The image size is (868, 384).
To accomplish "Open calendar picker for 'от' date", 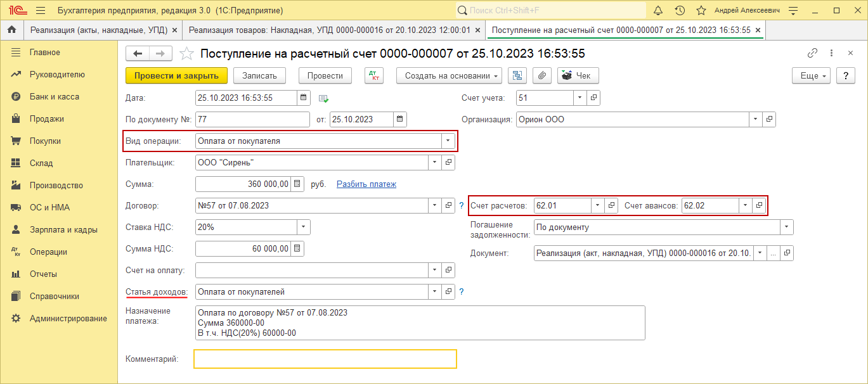I will (x=399, y=119).
